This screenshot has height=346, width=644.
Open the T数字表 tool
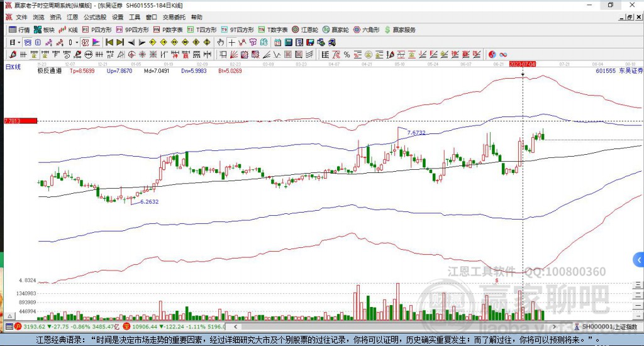273,30
